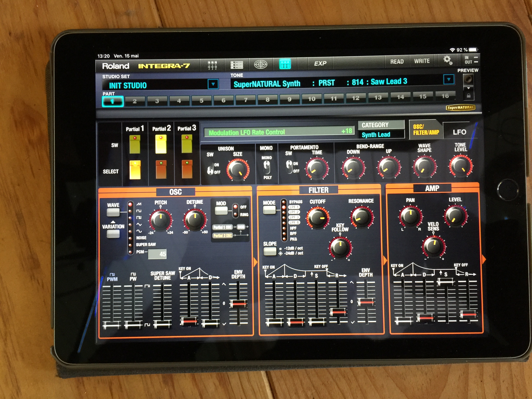Open the mixer faders icon in top bar
532x399 pixels.
click(x=212, y=65)
